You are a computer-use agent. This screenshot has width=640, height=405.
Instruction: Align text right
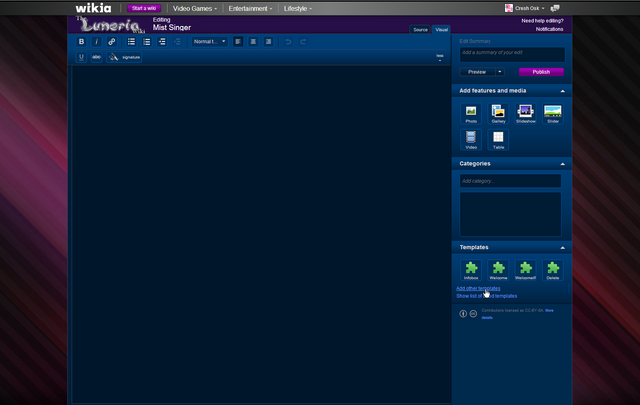268,42
